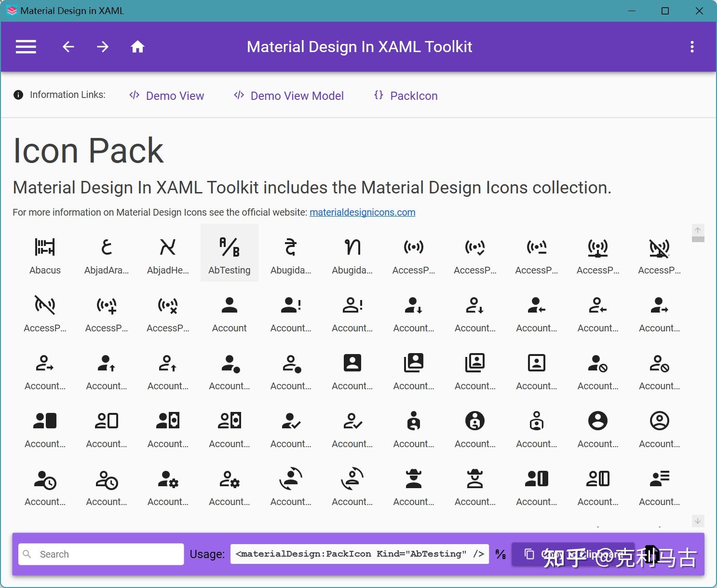Viewport: 717px width, 588px height.
Task: Select the Abacus icon tile
Action: tap(45, 253)
